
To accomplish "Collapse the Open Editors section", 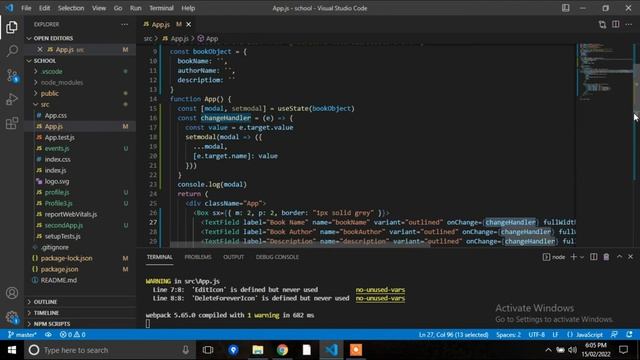I will pos(80,38).
